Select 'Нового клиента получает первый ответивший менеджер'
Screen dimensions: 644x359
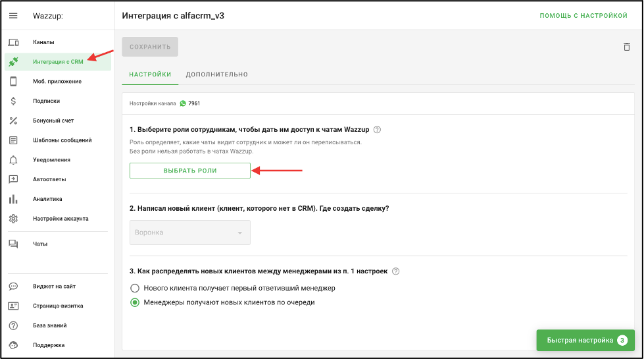click(x=232, y=288)
